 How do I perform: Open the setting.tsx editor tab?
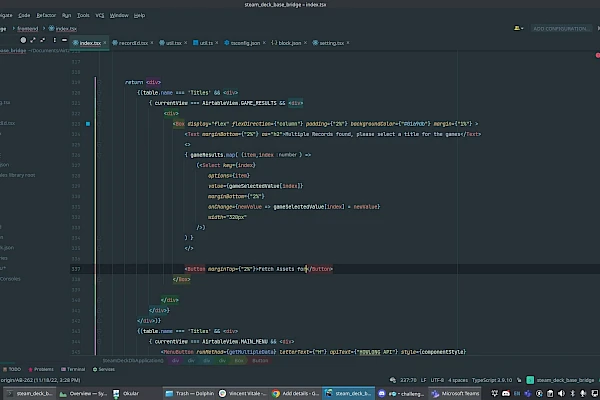point(330,43)
